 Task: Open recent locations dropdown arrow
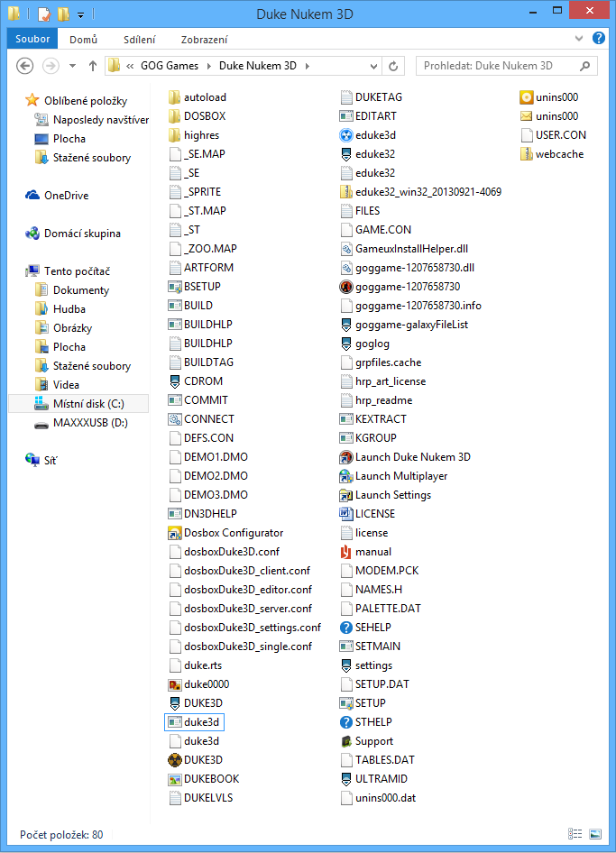(x=72, y=67)
